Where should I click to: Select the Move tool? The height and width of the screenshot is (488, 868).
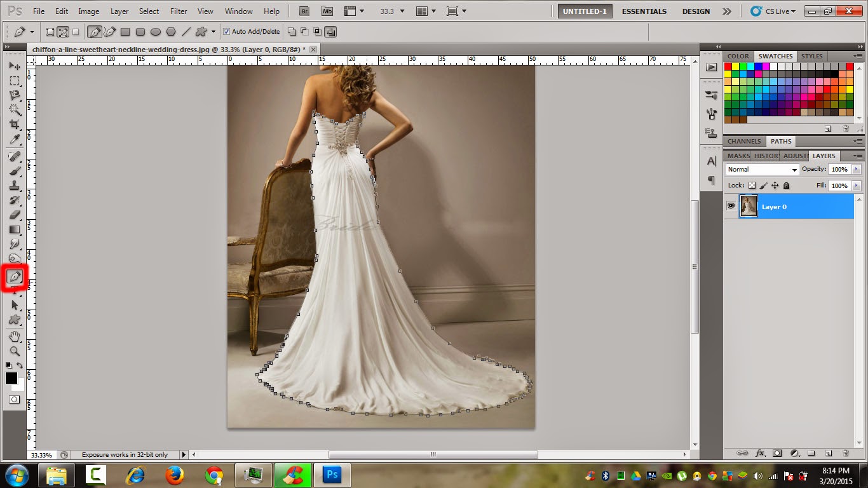pyautogui.click(x=14, y=66)
